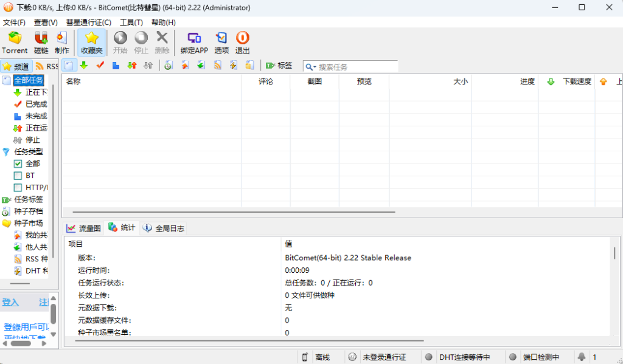
Task: Click the login panel scroll-down arrow
Action: pyautogui.click(x=54, y=334)
